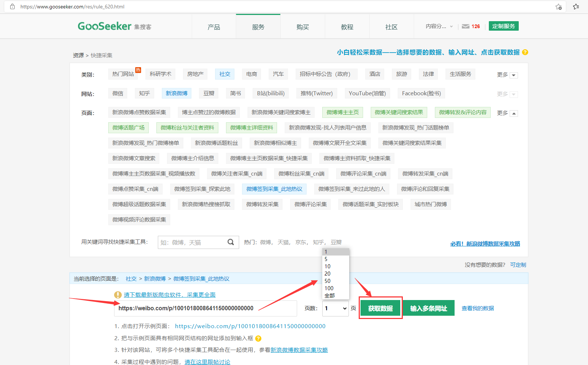Open the 产品 navigation tab
588x365 pixels.
point(214,27)
